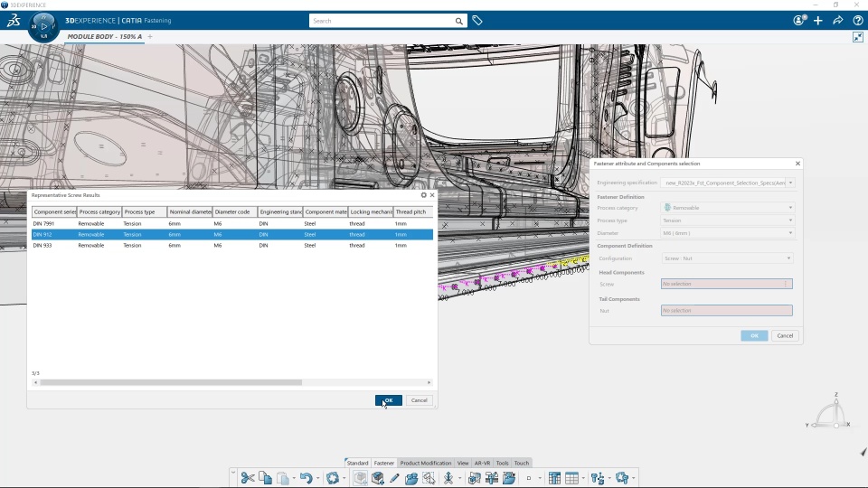
Task: Click OK in Representative Screw Results dialog
Action: [x=389, y=400]
